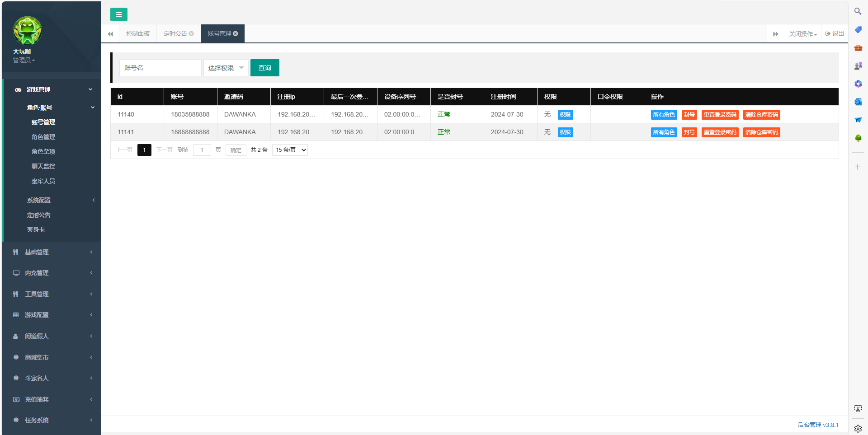This screenshot has height=435, width=868.
Task: Click the Outlook icon in browser sidebar
Action: coord(858,102)
